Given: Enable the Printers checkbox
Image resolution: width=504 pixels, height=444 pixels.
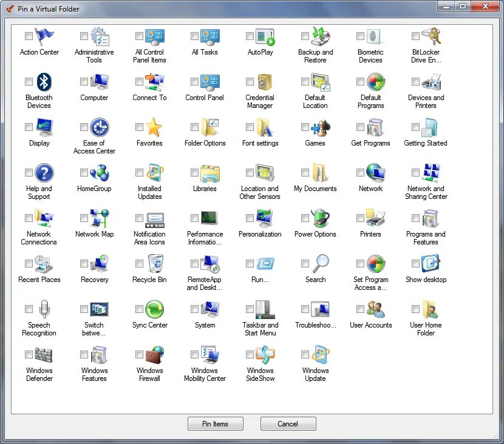Looking at the screenshot, I should pos(360,218).
